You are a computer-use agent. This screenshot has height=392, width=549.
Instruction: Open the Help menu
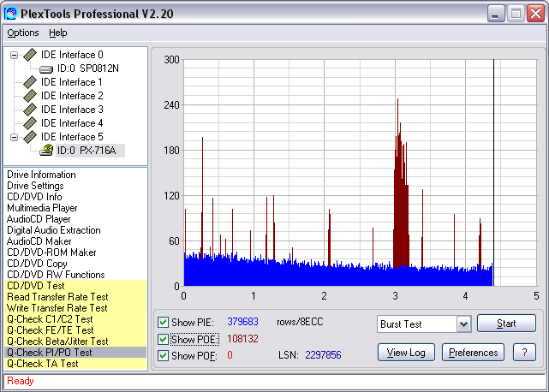[x=57, y=33]
